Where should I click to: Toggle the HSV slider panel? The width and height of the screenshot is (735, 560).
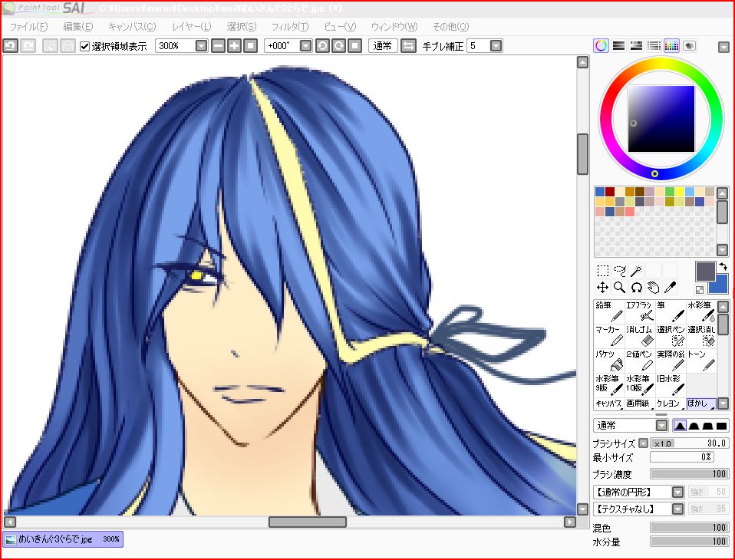tap(636, 46)
